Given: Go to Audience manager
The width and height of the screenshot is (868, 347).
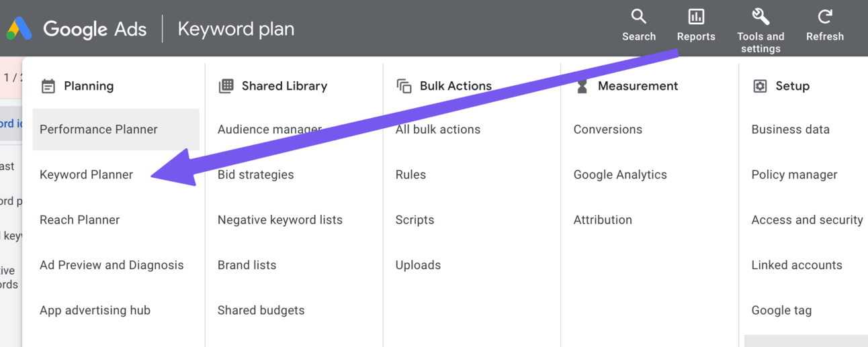Looking at the screenshot, I should (269, 130).
